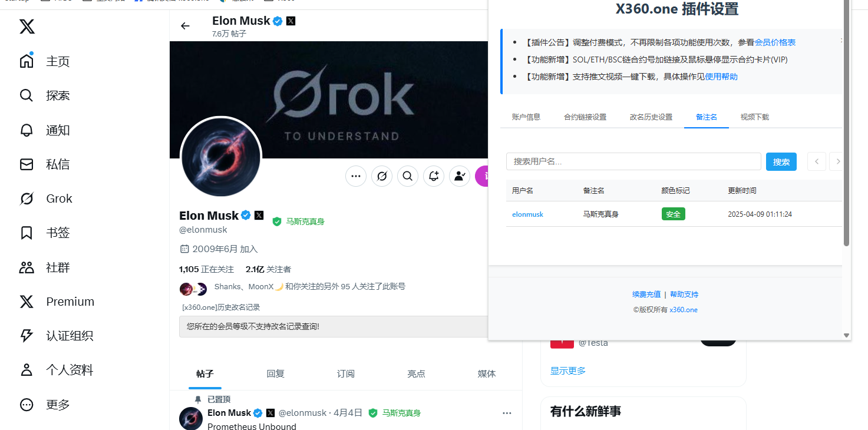Toggle the notification bell-plus button on the profile

click(x=434, y=176)
